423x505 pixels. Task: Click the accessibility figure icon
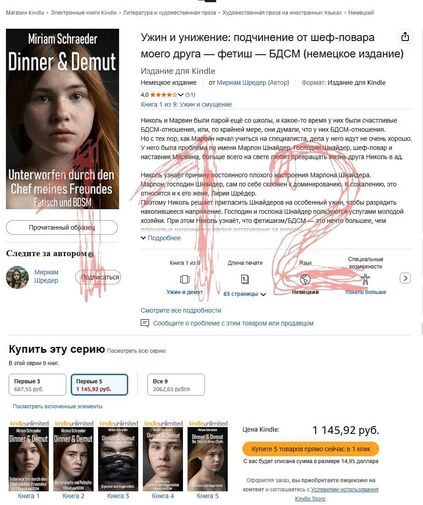pos(365,279)
